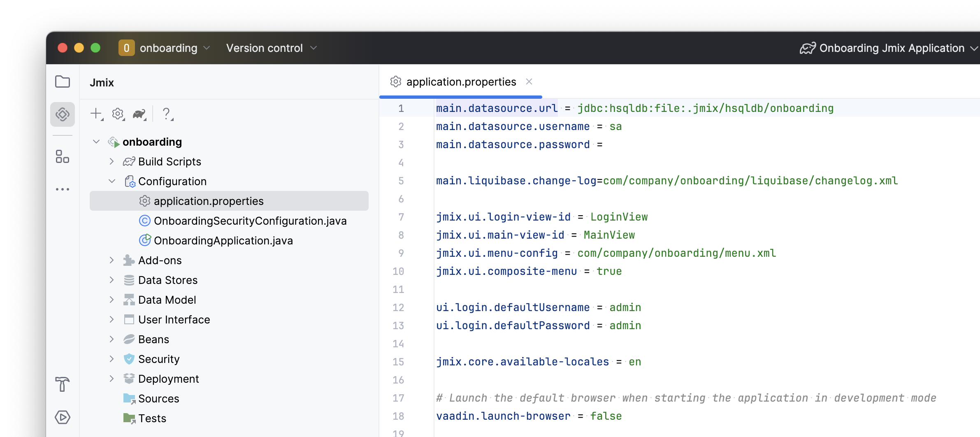Close the application.properties tab
The height and width of the screenshot is (437, 980).
[x=529, y=82]
